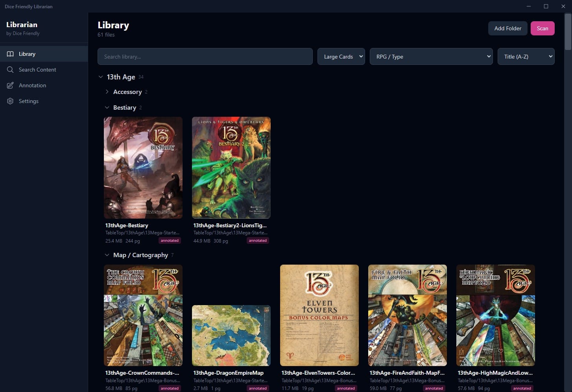
Task: Open Settings via the gear icon
Action: pos(10,101)
